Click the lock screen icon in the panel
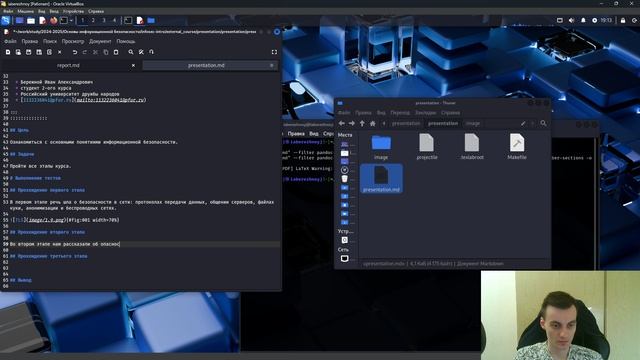 pos(623,20)
